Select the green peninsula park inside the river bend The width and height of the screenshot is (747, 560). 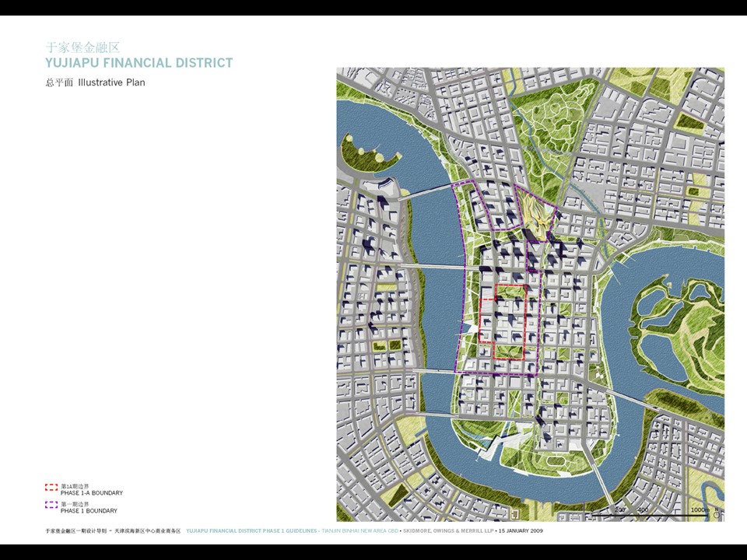pos(675,327)
